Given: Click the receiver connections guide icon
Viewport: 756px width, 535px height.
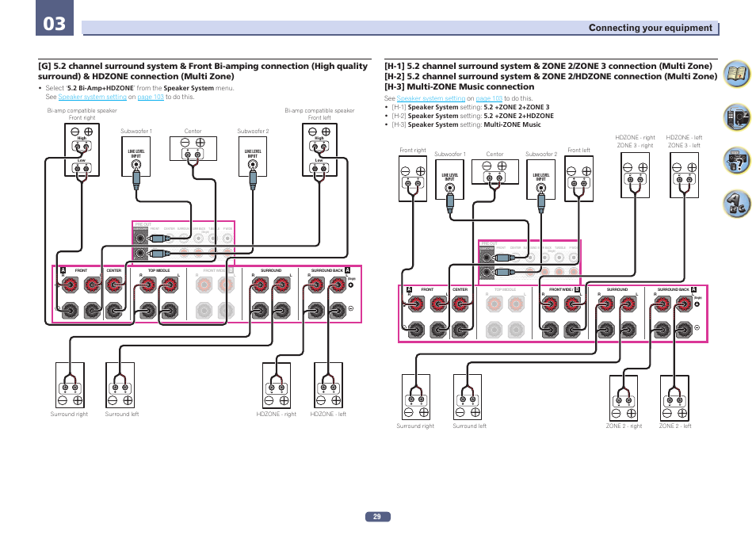Looking at the screenshot, I should coord(737,117).
